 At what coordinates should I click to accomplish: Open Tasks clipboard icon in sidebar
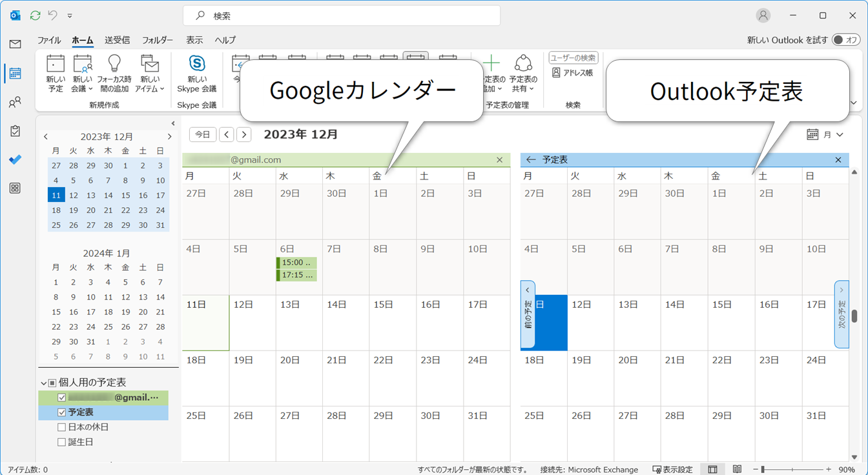click(x=15, y=131)
